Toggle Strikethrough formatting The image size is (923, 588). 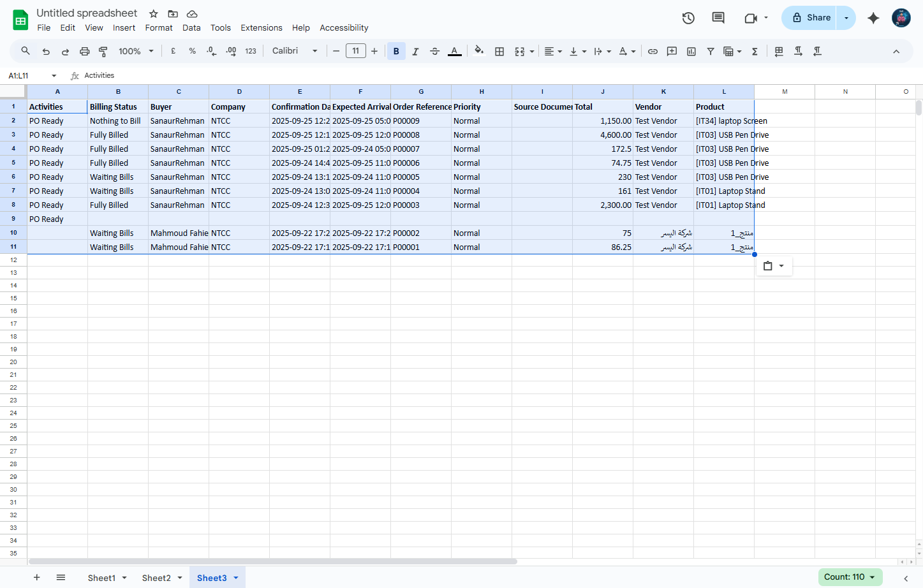point(434,52)
